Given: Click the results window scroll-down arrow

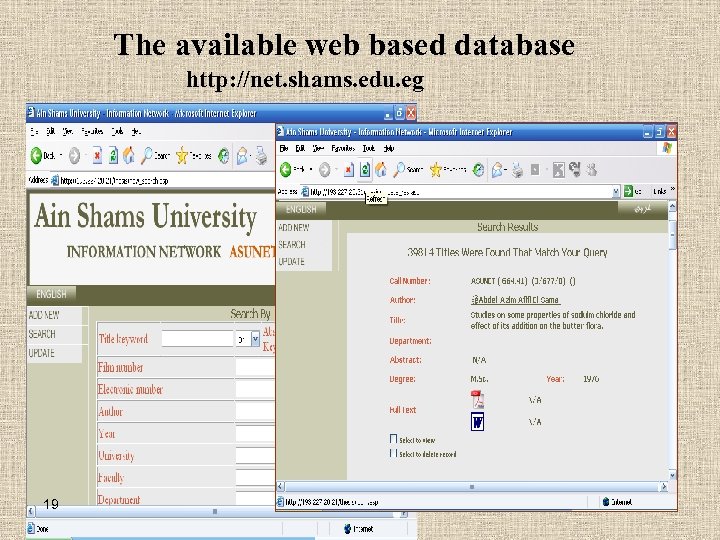Looking at the screenshot, I should click(x=672, y=475).
